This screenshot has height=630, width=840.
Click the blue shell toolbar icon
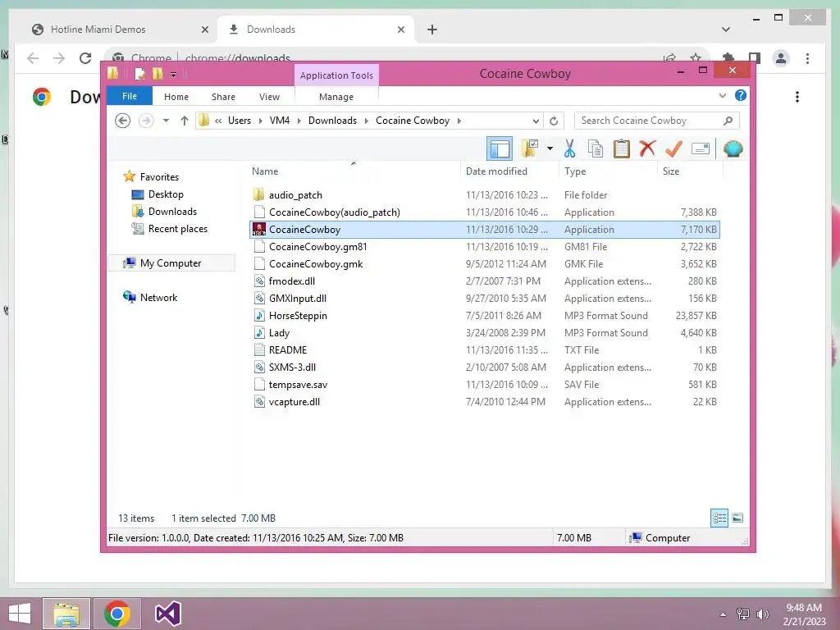[733, 148]
